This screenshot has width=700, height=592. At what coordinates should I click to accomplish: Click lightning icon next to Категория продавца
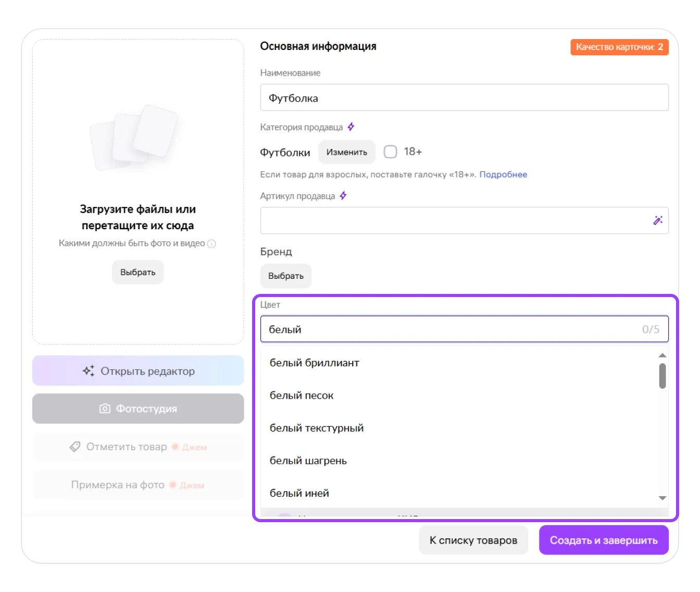click(x=351, y=127)
